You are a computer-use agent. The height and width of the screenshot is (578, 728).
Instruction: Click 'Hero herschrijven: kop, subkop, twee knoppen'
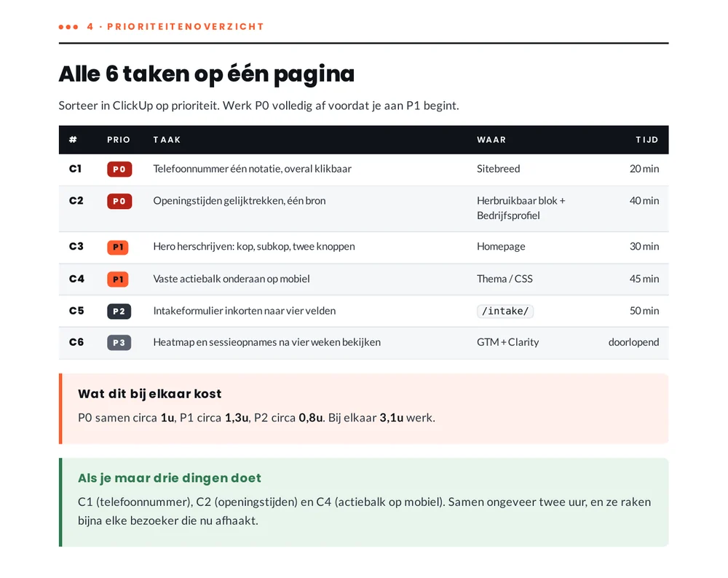pyautogui.click(x=254, y=247)
